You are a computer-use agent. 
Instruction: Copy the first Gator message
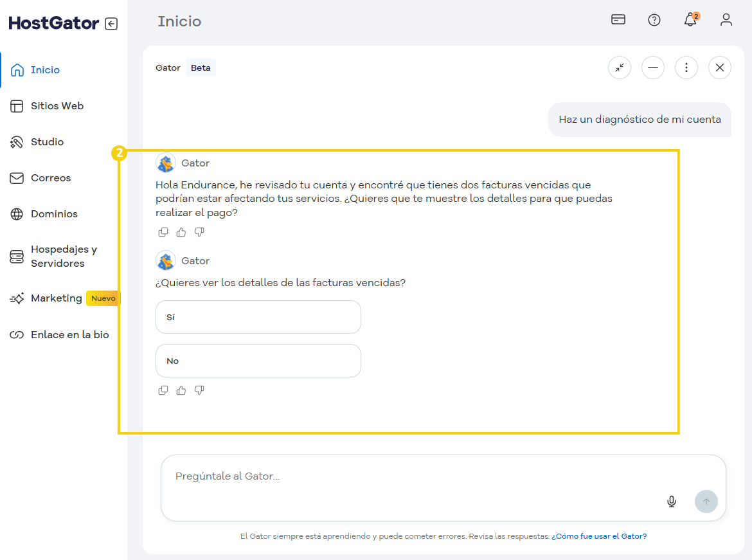tap(163, 232)
